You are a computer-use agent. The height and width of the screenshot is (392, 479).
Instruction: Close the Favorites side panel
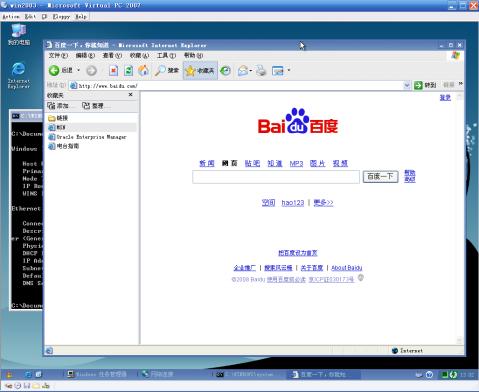130,95
